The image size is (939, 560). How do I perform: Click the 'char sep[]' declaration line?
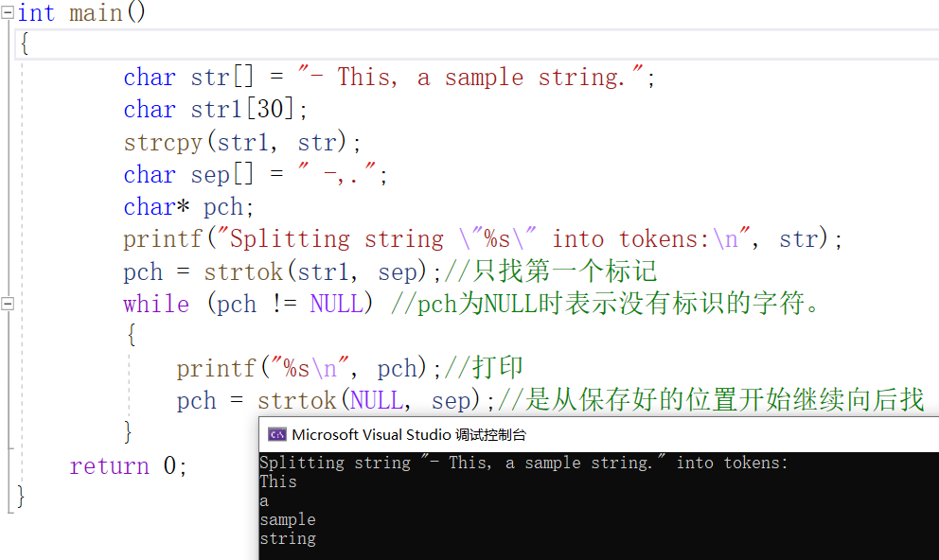click(x=256, y=175)
